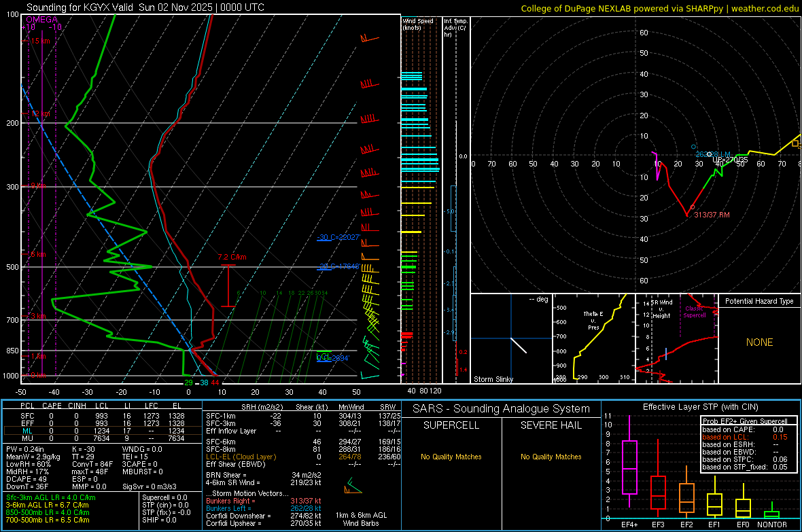Click the Corfidi Downshear = 274/82 kt line
The width and height of the screenshot is (802, 532).
264,516
